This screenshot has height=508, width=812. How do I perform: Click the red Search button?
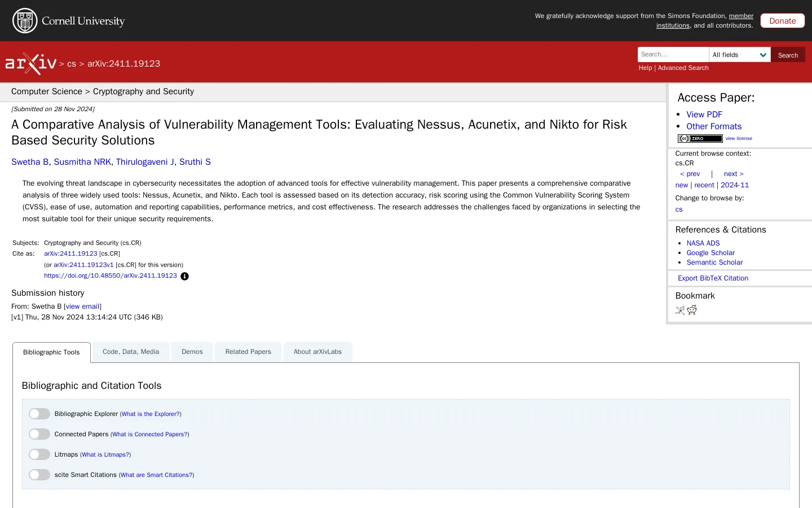tap(788, 55)
